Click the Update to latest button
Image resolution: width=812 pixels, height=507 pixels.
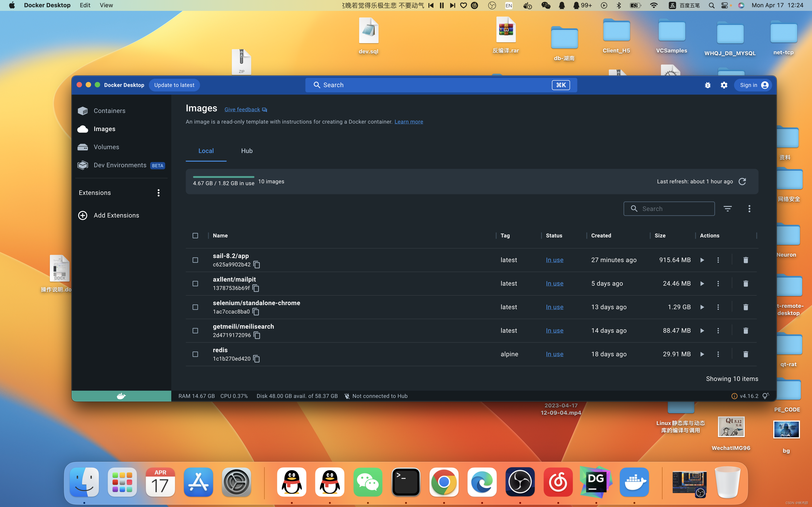coord(174,85)
